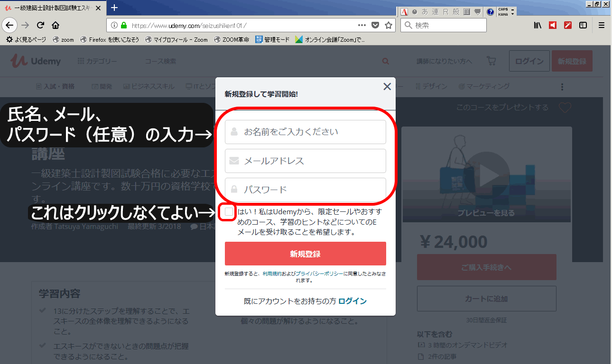This screenshot has height=364, width=612.
Task: Open the オンライン会議「Zoom」で bookmark
Action: pyautogui.click(x=330, y=40)
